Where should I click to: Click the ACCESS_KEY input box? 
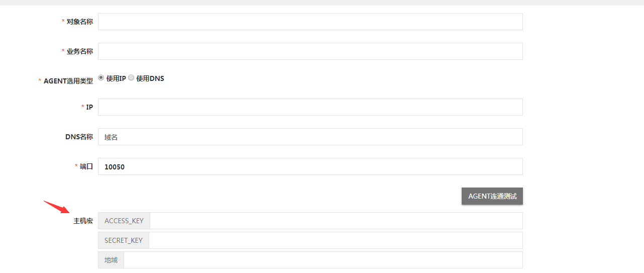point(336,221)
